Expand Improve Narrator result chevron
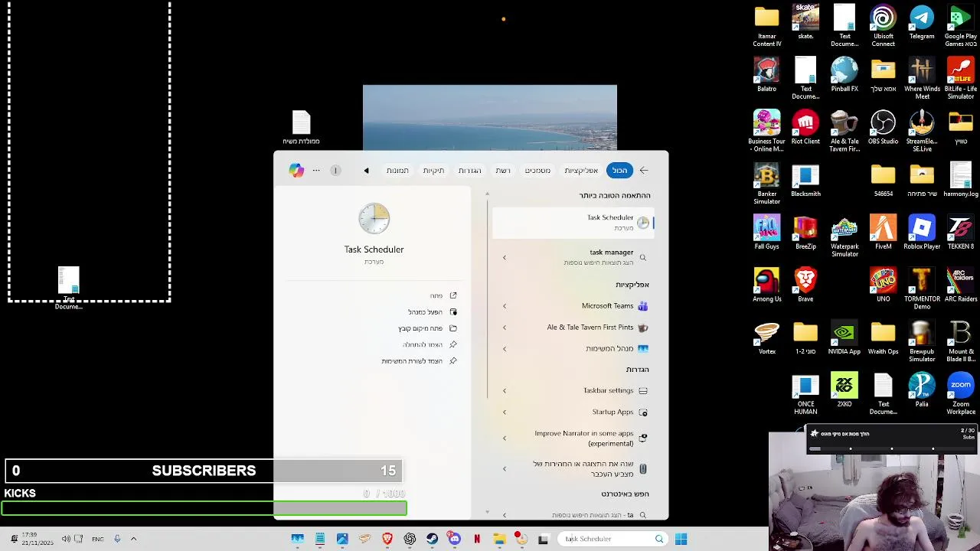The width and height of the screenshot is (980, 551). (504, 438)
